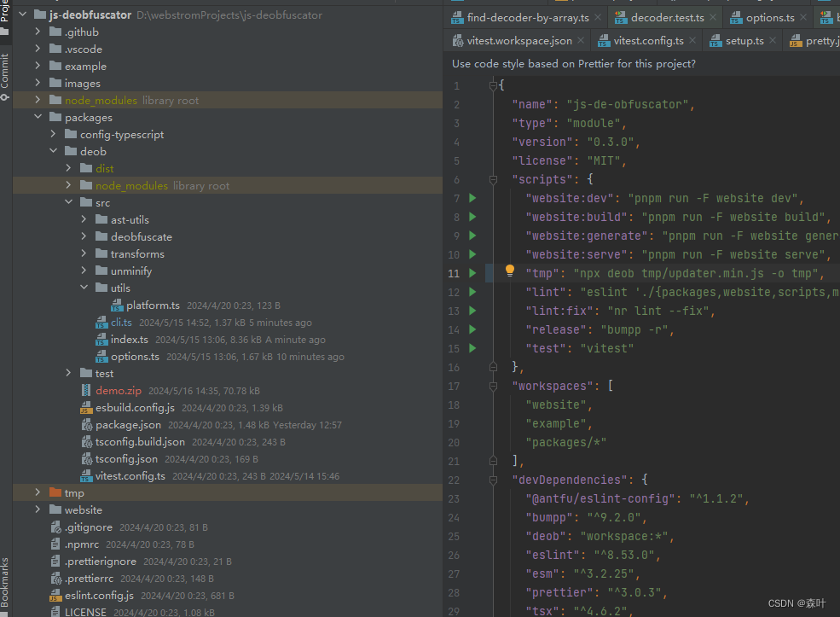
Task: Expand the config-typescript folder
Action: click(x=53, y=134)
